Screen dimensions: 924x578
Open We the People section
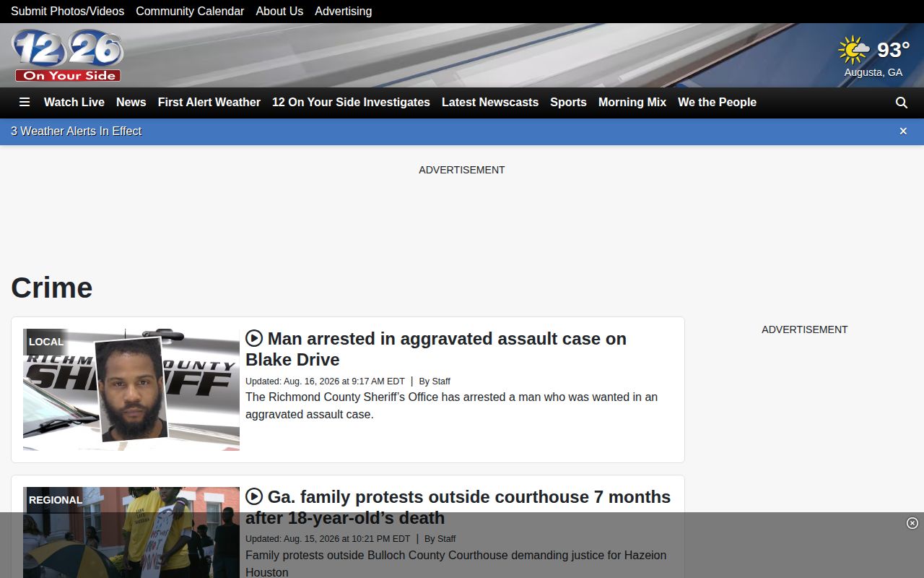[x=717, y=103]
